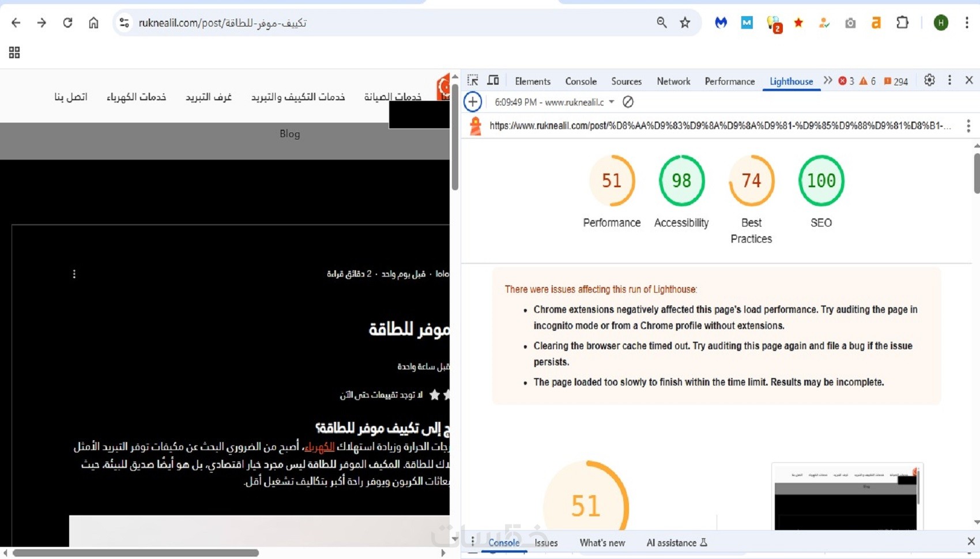Viewport: 980px width, 559px height.
Task: Select the Lighthouse tab
Action: tap(791, 81)
